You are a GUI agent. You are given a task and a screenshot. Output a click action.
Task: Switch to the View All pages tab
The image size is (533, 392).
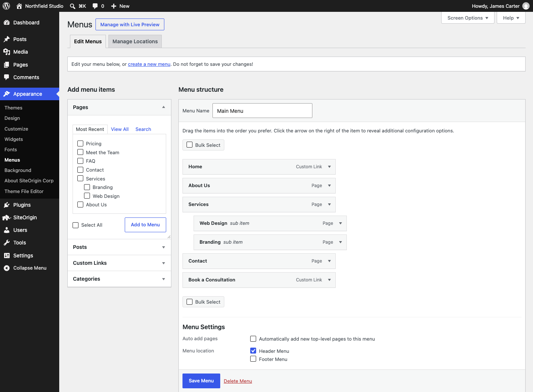120,129
